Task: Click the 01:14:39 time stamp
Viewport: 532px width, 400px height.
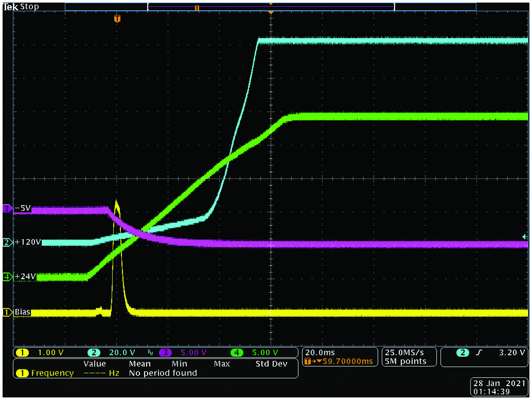Action: click(x=492, y=392)
